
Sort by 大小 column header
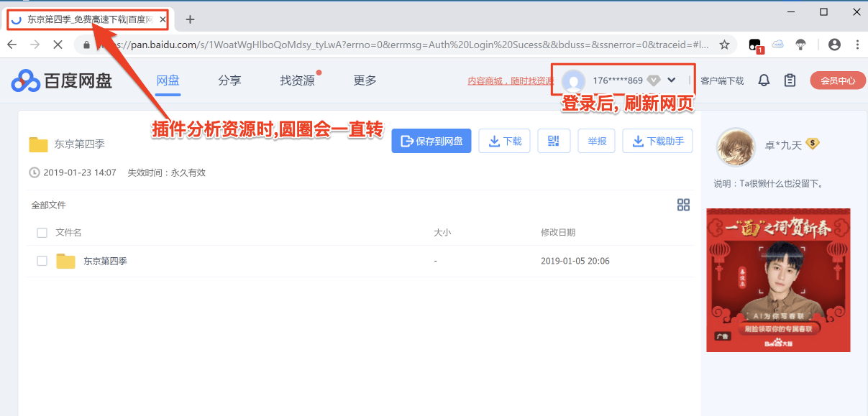(x=442, y=233)
